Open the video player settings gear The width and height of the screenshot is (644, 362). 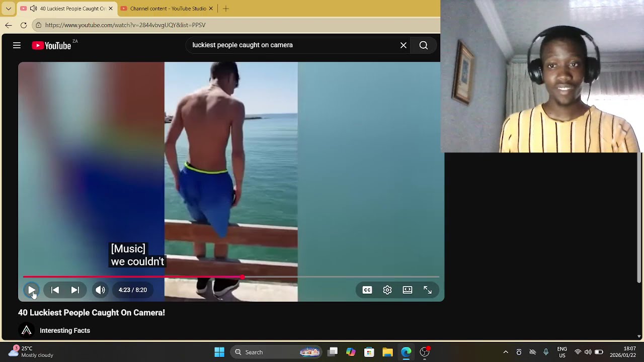point(387,290)
